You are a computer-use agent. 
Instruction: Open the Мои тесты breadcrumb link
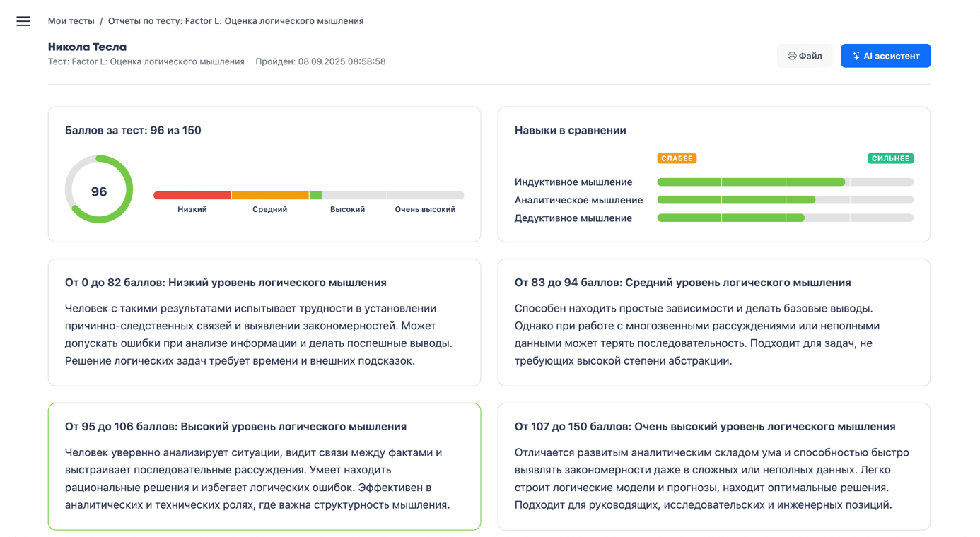point(71,21)
